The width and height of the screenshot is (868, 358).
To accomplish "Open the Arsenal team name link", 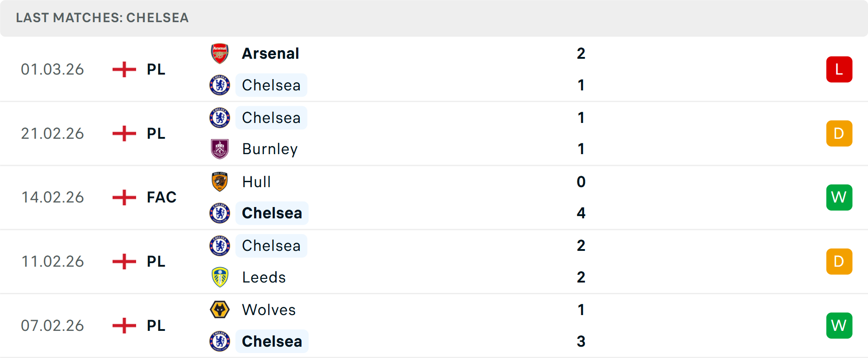I will pyautogui.click(x=270, y=53).
